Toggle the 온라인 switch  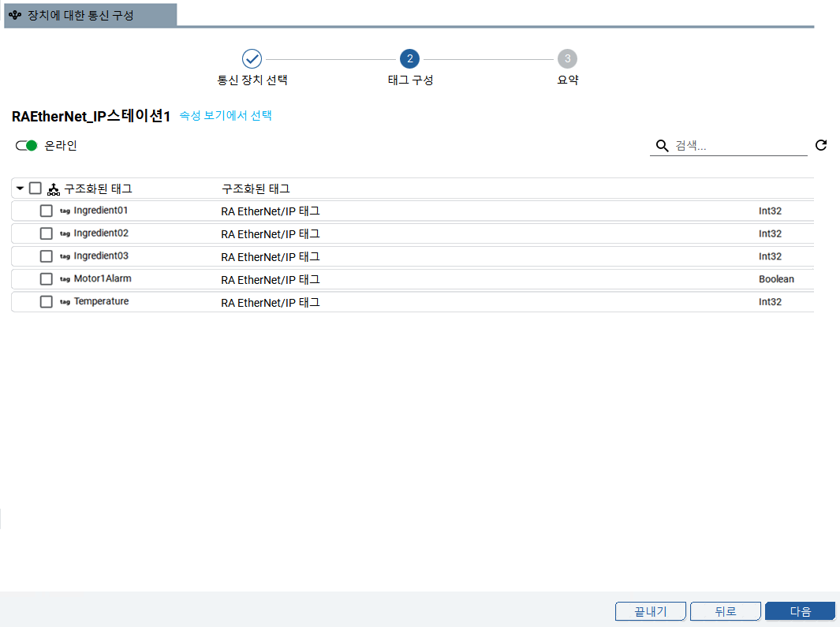(27, 146)
